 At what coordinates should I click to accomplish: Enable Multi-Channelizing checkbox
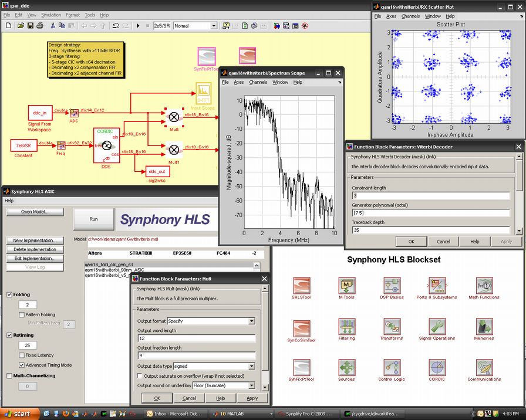[x=9, y=376]
